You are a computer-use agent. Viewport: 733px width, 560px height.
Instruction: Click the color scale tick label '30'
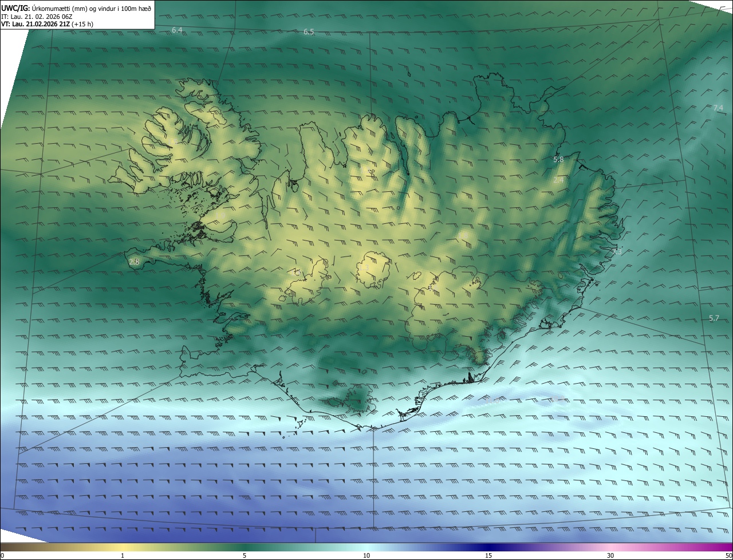610,555
